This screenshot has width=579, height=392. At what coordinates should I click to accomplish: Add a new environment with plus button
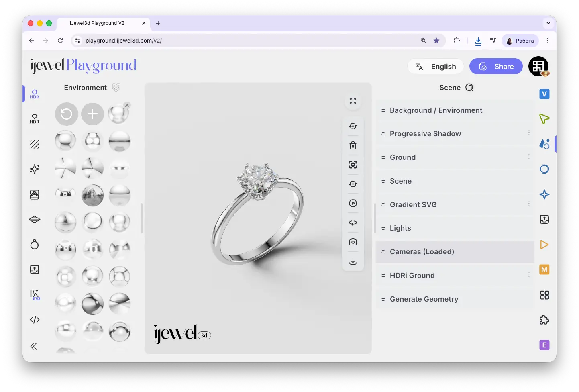point(92,114)
